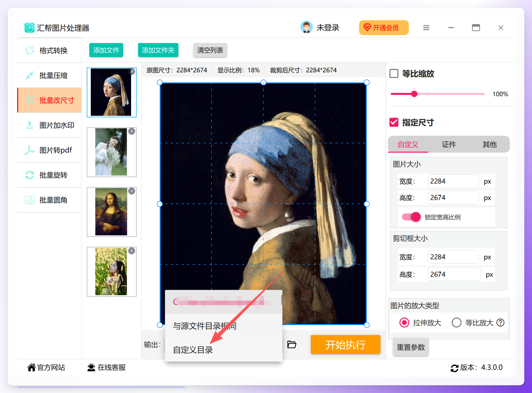Click the 剪切框大小 高度 input field

coord(454,274)
